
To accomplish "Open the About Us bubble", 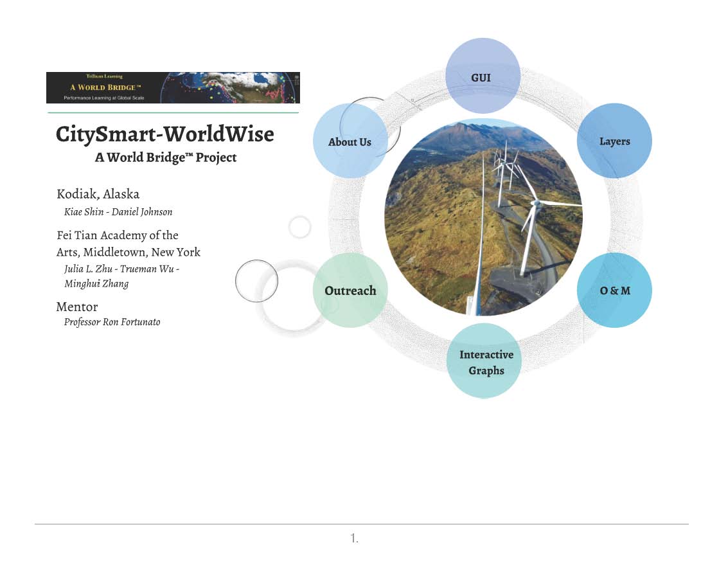I will [349, 142].
